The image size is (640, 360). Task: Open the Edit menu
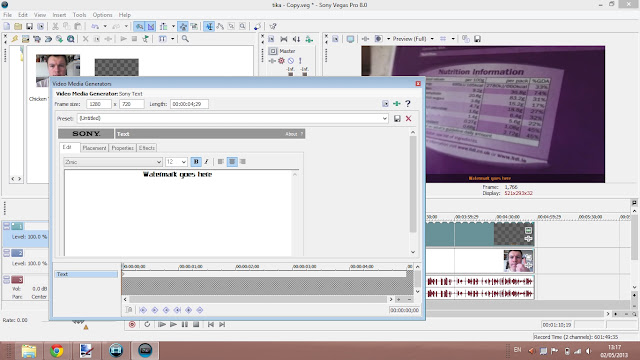tap(23, 15)
